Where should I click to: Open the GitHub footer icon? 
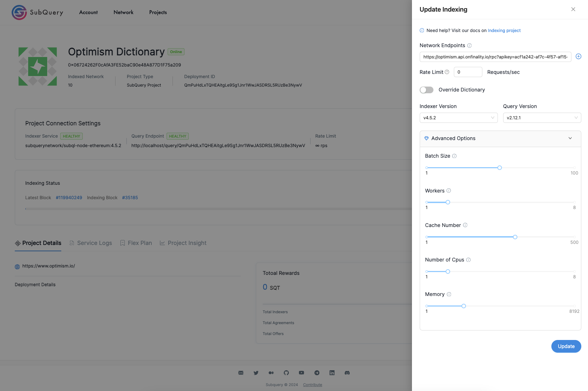286,373
